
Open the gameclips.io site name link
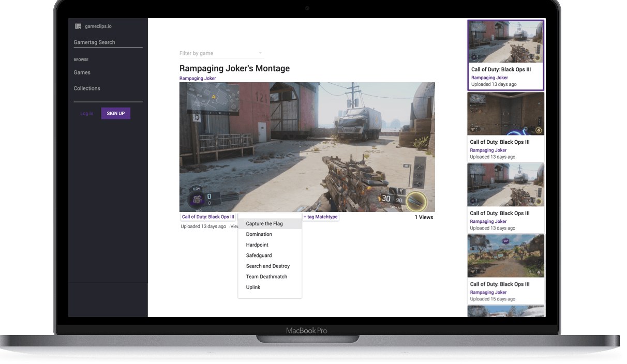coord(98,26)
